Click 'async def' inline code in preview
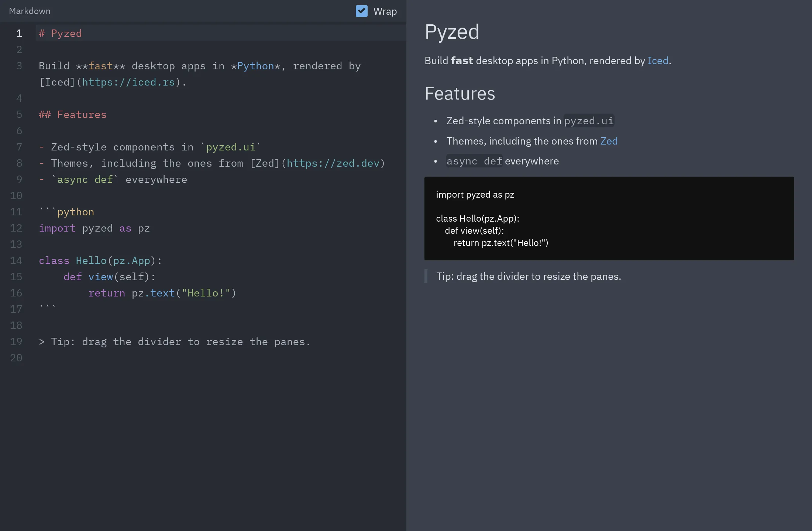The image size is (812, 531). [x=474, y=161]
